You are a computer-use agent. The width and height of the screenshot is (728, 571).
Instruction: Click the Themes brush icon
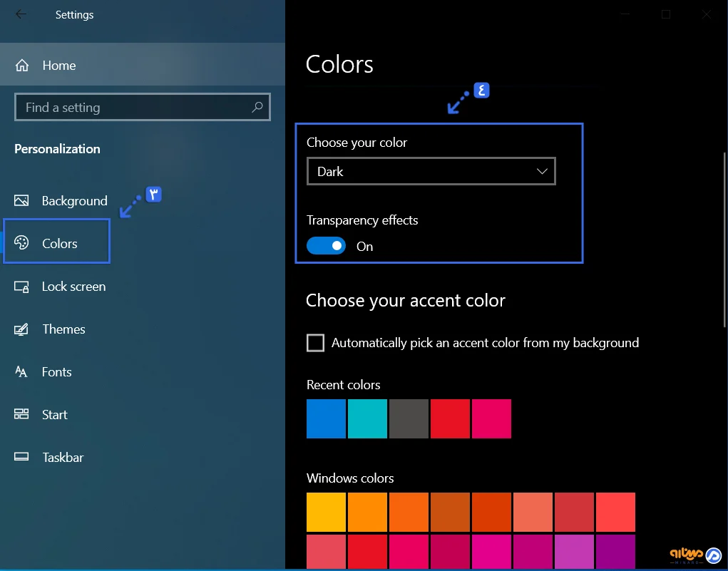(x=21, y=329)
